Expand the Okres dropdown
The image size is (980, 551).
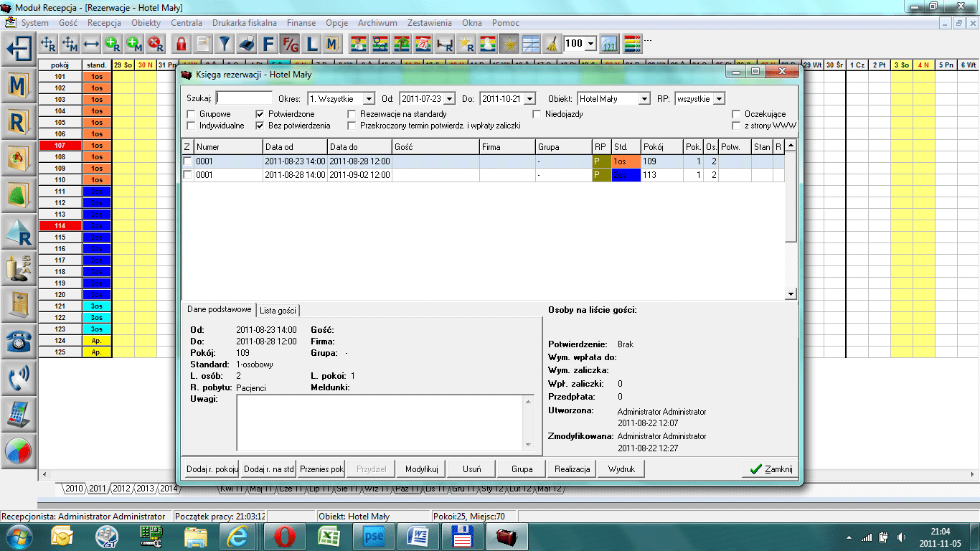(368, 99)
